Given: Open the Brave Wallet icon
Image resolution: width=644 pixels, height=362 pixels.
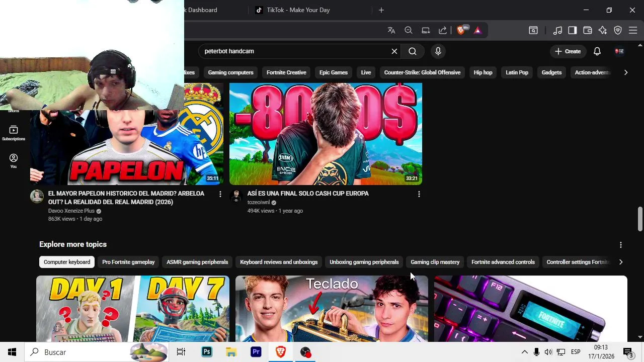Looking at the screenshot, I should click(588, 31).
